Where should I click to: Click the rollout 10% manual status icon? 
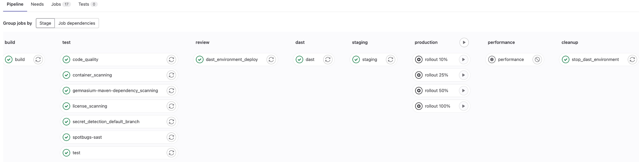click(419, 60)
